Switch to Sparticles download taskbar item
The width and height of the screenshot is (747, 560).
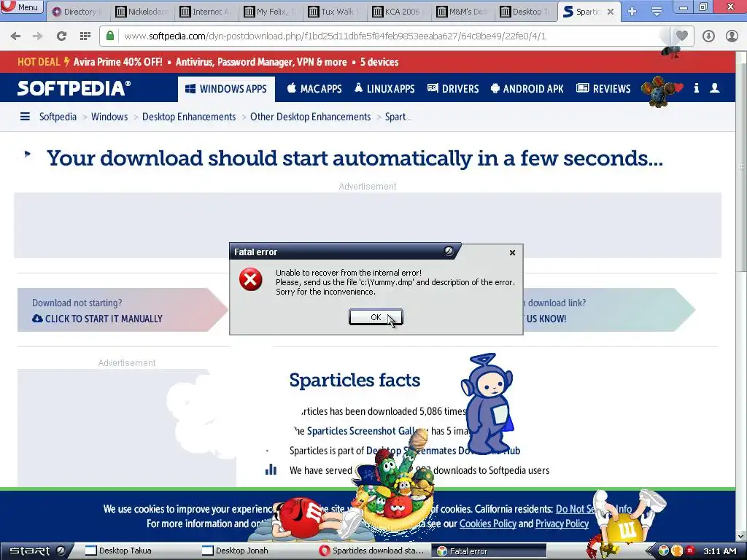(x=372, y=551)
